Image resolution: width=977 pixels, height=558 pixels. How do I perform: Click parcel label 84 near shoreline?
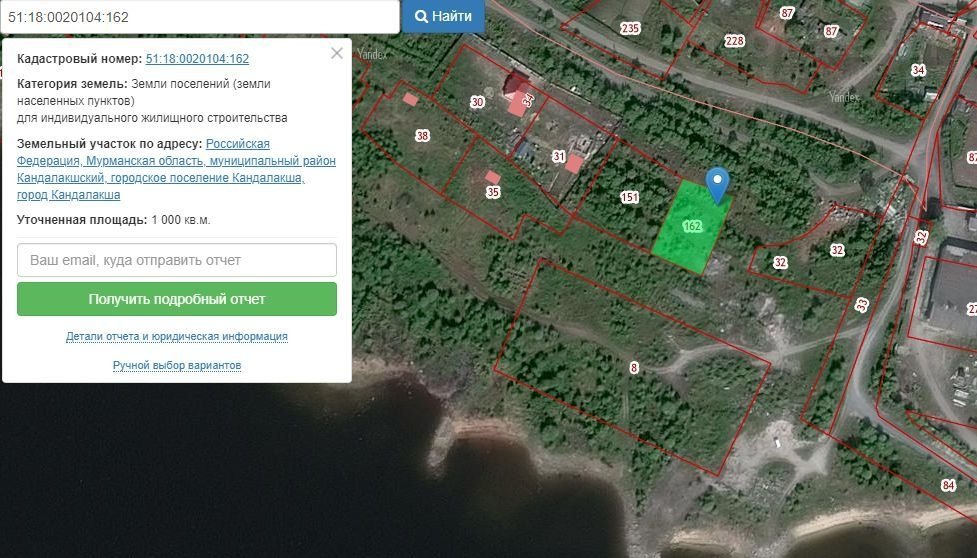[948, 485]
